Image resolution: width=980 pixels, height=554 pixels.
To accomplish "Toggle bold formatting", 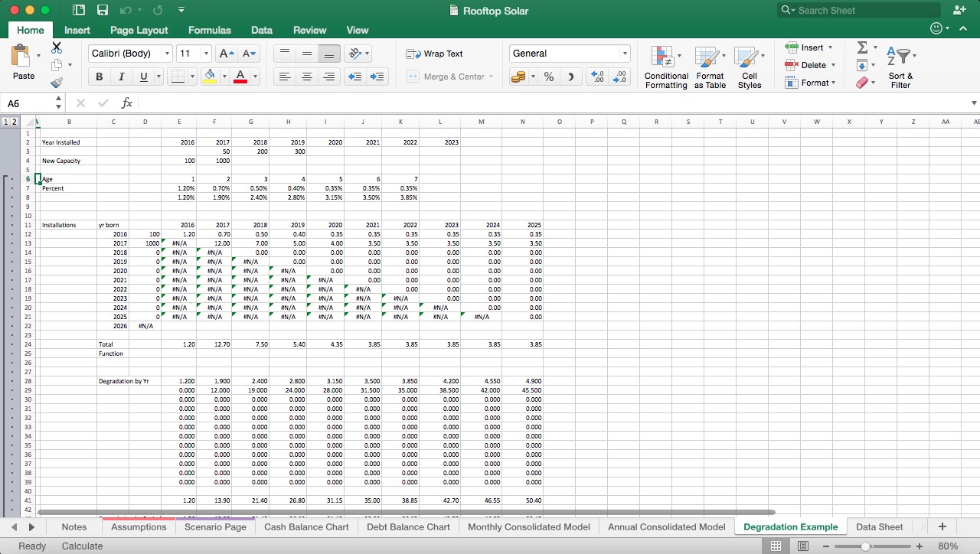I will coord(99,77).
